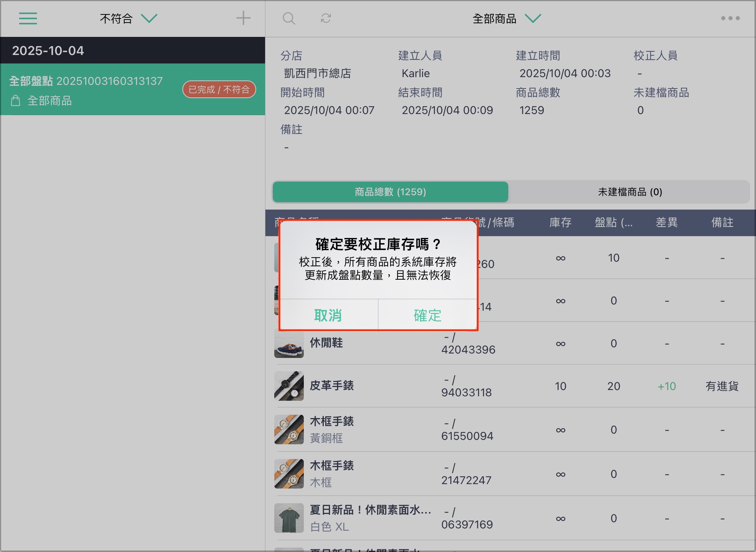This screenshot has width=756, height=552.
Task: Select the 商品總數 (1259) tab
Action: 390,192
